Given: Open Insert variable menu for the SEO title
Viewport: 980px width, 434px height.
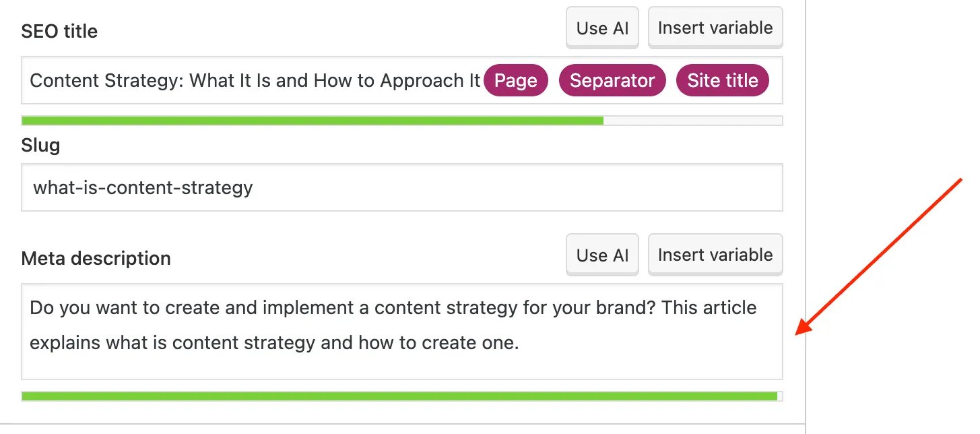Looking at the screenshot, I should tap(715, 27).
